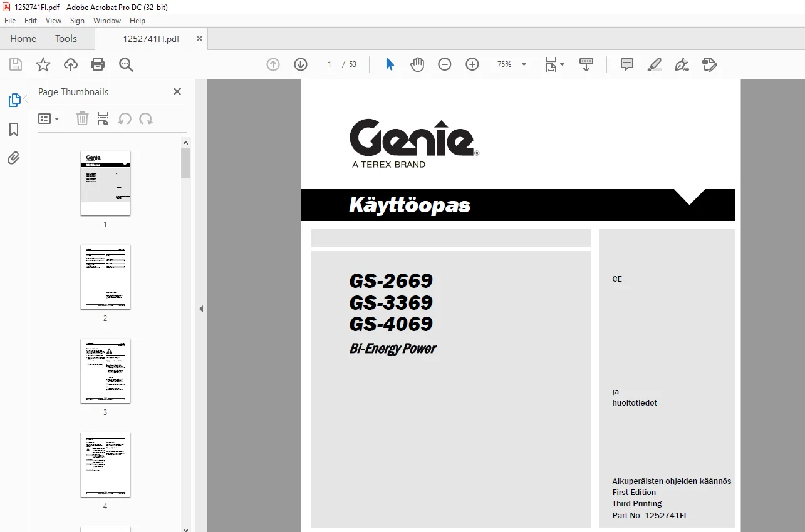
Task: Rotate page clockwise in thumbnails panel
Action: click(x=146, y=119)
